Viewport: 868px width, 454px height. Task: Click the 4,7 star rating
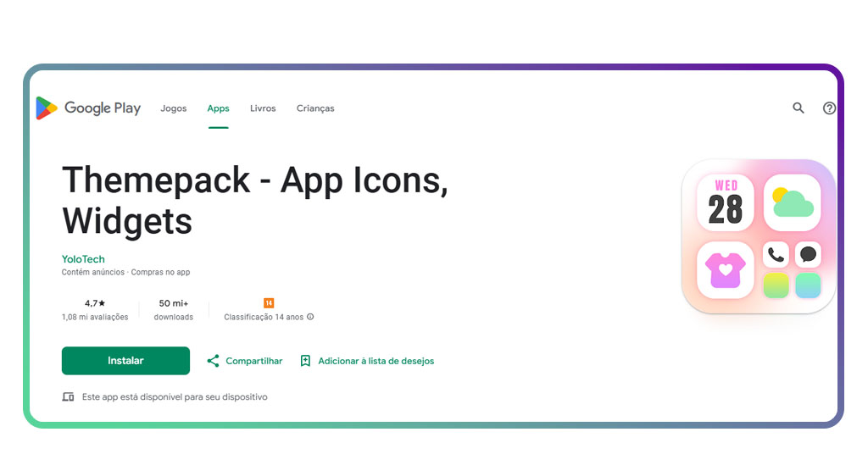coord(95,303)
